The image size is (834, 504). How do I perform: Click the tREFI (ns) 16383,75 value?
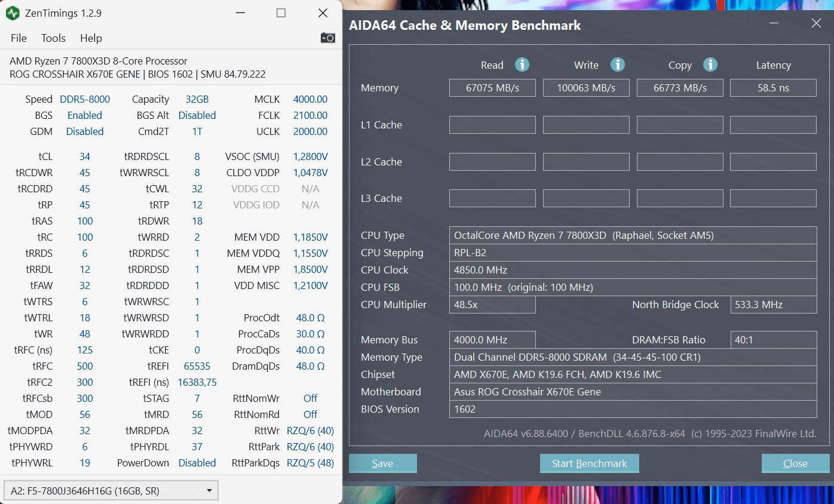(x=197, y=382)
